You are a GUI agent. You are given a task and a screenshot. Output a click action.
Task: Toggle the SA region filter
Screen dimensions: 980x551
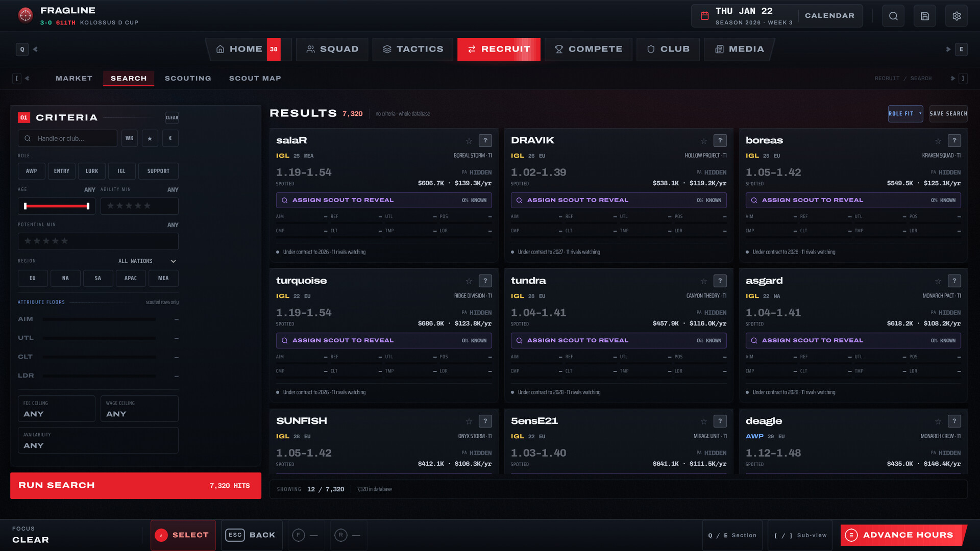pos(98,278)
